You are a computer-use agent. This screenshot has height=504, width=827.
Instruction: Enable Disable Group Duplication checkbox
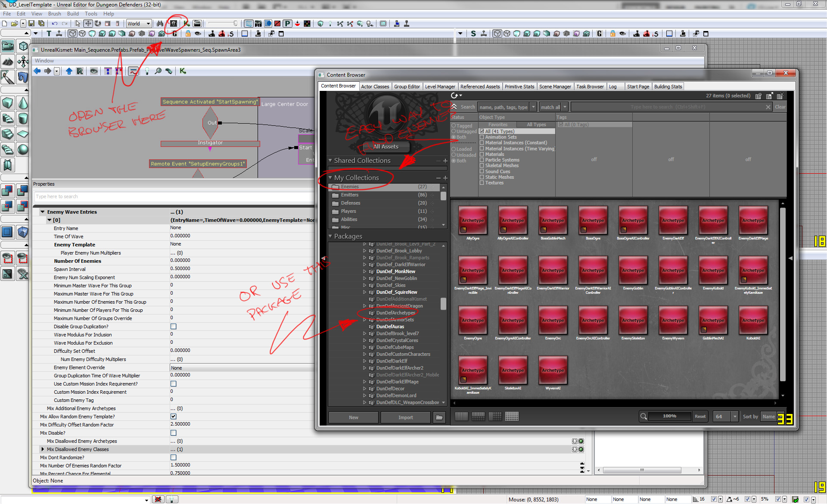[x=173, y=327]
